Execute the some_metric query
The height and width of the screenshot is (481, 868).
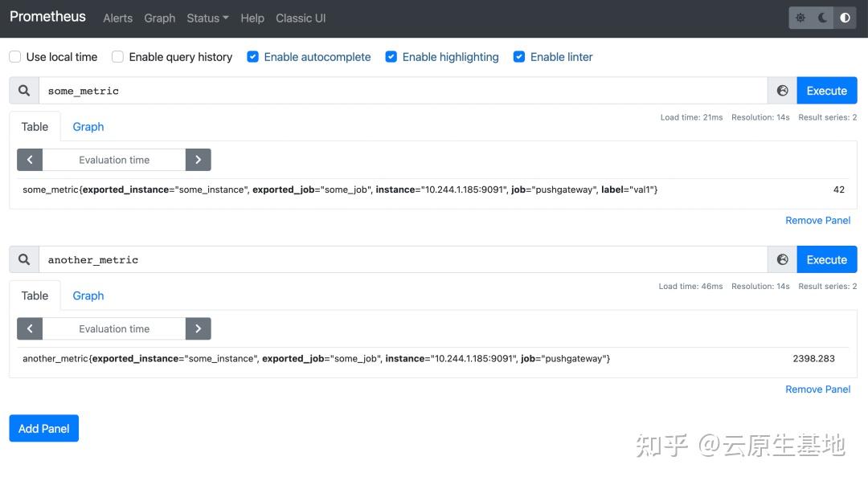pyautogui.click(x=826, y=90)
